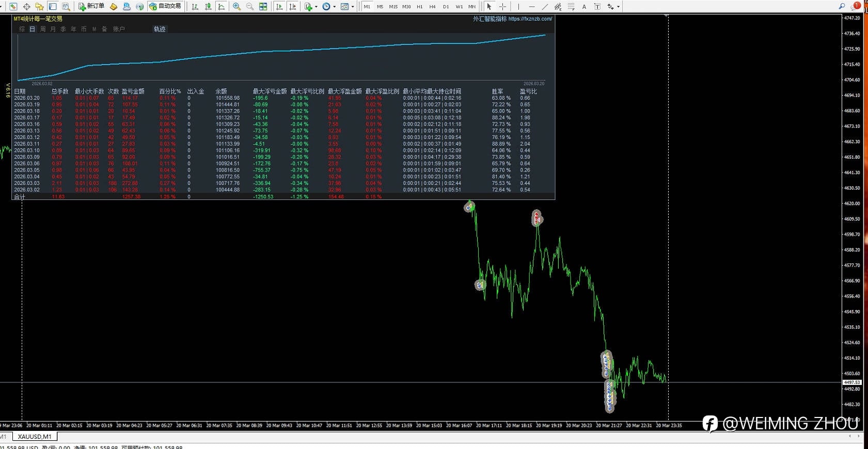868x449 pixels.
Task: Click the 胜率 column header
Action: [x=497, y=91]
